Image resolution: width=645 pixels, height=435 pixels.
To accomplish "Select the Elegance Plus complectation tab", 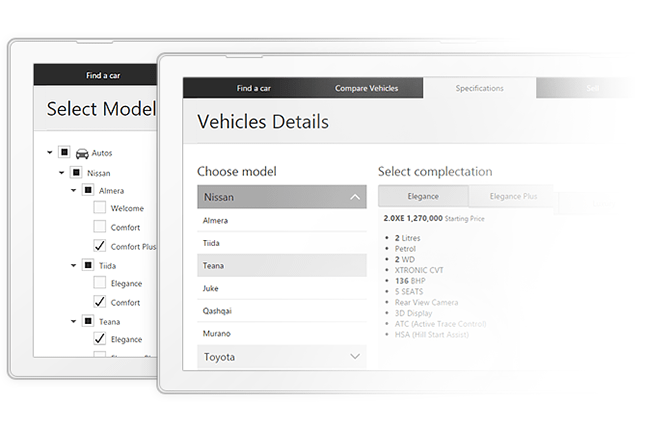I will (x=513, y=196).
